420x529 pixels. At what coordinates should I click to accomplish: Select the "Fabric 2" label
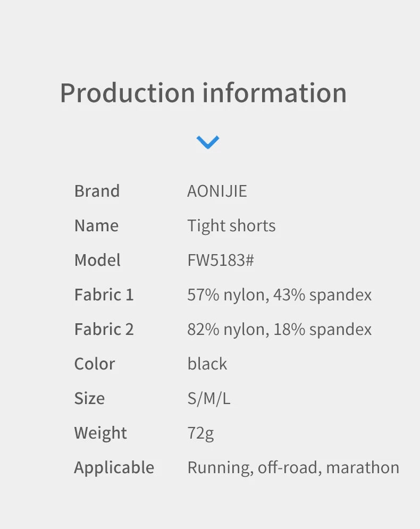104,329
